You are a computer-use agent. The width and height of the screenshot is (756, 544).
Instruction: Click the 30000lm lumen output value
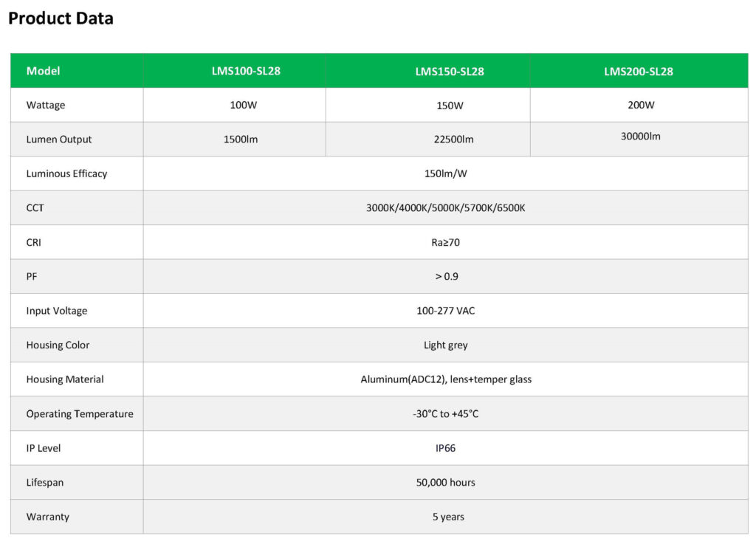(x=640, y=137)
